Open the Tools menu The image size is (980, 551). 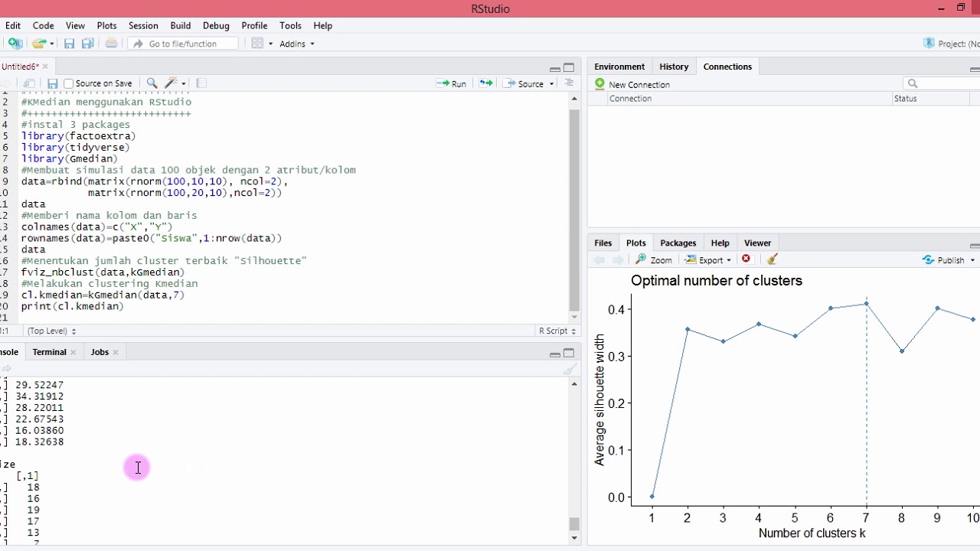(x=290, y=25)
